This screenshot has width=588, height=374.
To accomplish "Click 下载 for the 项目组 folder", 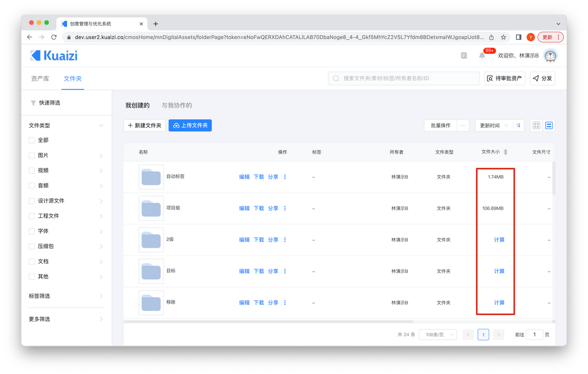I will click(259, 208).
